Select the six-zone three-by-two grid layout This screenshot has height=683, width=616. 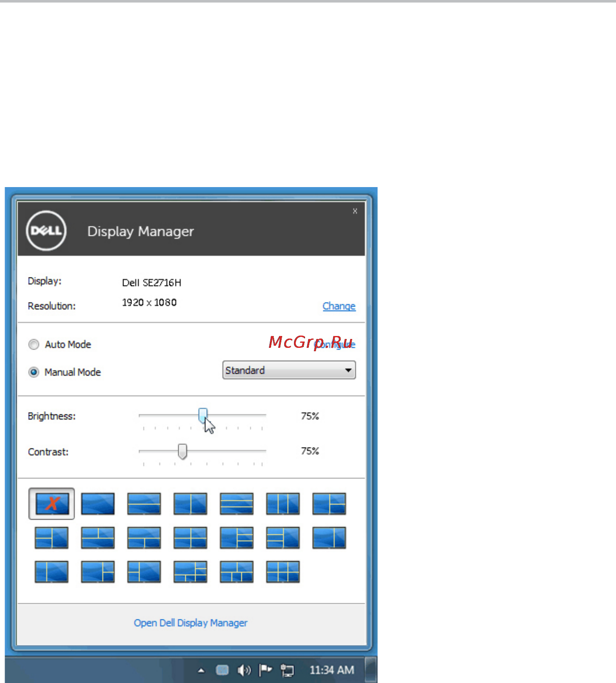point(283,572)
